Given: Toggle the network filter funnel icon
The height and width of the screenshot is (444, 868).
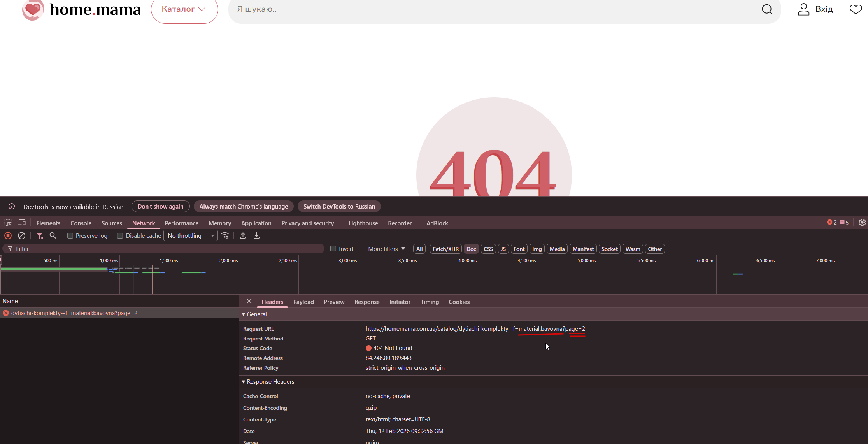Looking at the screenshot, I should coord(39,235).
